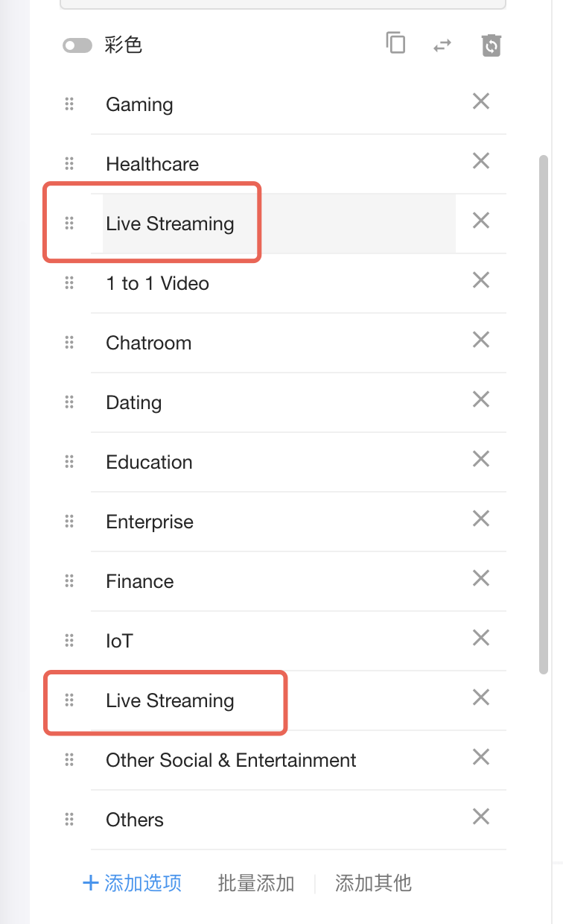
Task: Click 添加选项 to add an option
Action: tap(133, 884)
